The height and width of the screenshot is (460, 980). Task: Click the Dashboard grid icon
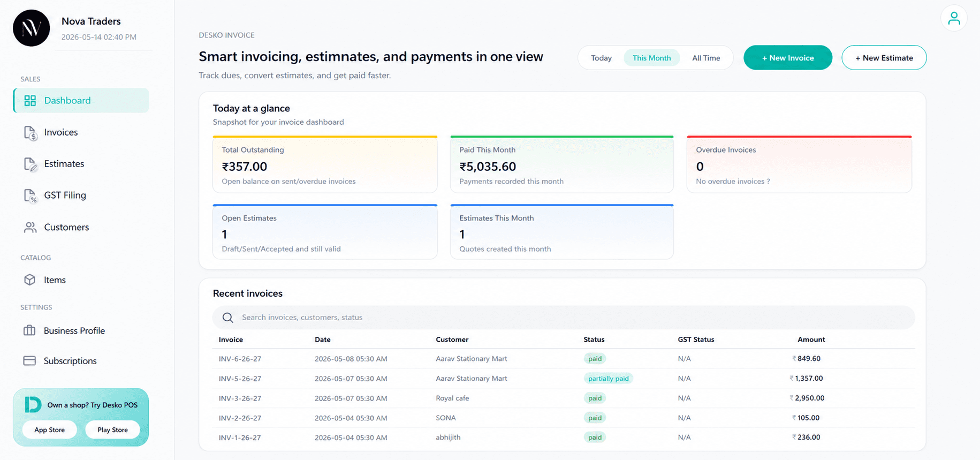(30, 100)
